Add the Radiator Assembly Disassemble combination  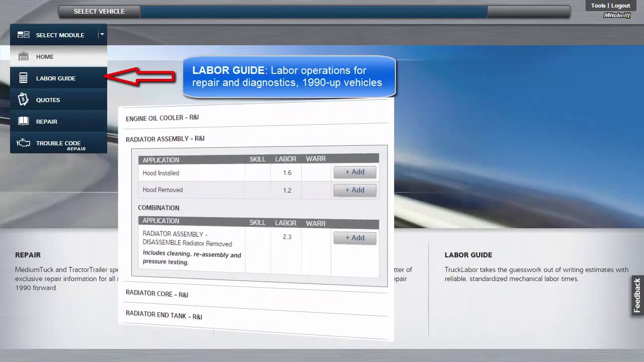pyautogui.click(x=355, y=238)
